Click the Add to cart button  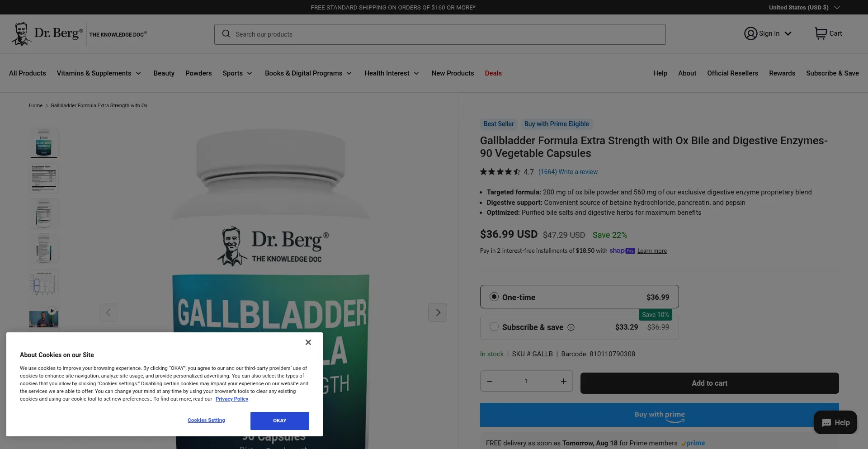[709, 383]
